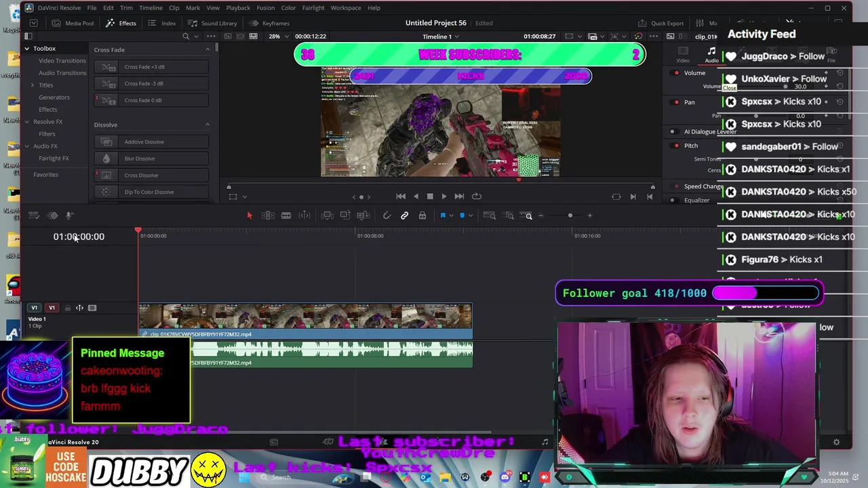Open effects panel three-dot options

click(211, 37)
